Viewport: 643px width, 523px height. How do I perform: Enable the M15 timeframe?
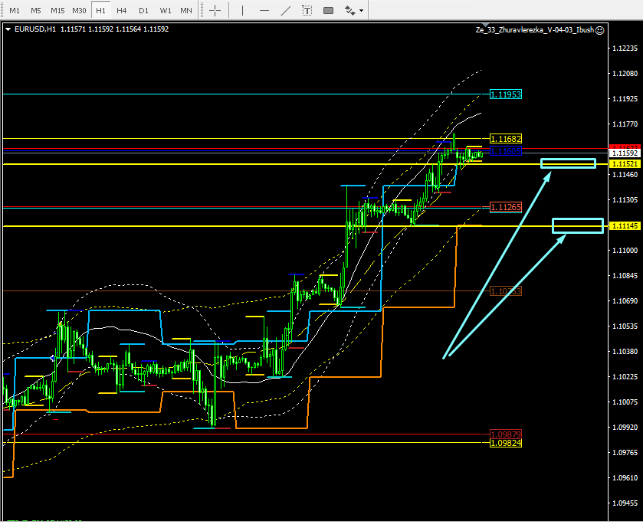coord(57,10)
